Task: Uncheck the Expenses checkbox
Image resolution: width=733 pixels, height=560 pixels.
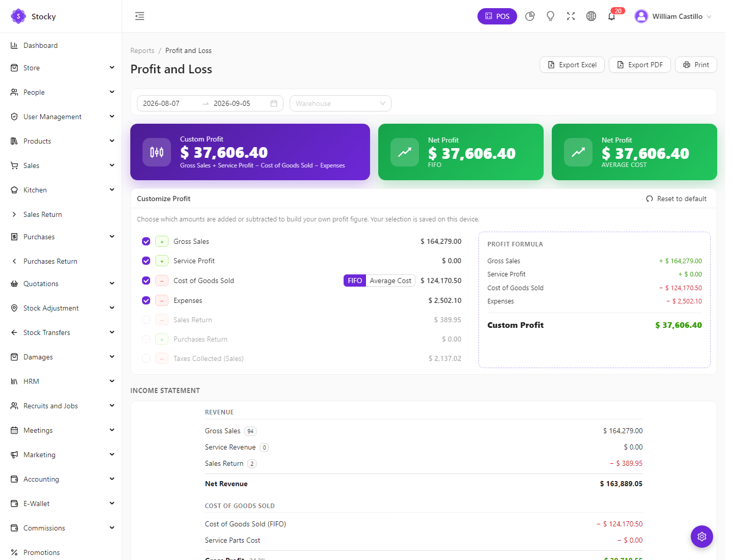Action: tap(146, 300)
